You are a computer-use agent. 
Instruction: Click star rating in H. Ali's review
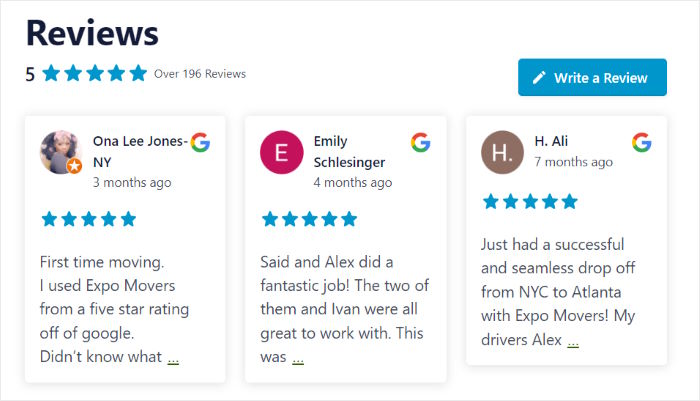530,201
